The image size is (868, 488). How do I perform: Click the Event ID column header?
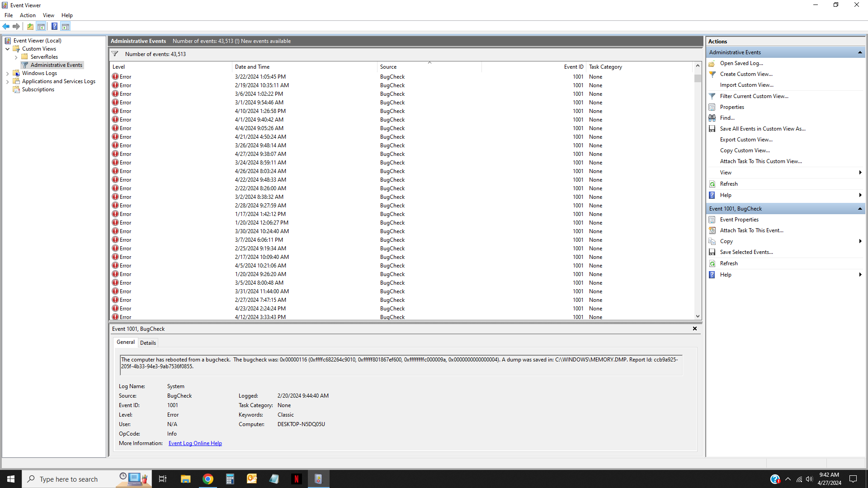point(534,67)
